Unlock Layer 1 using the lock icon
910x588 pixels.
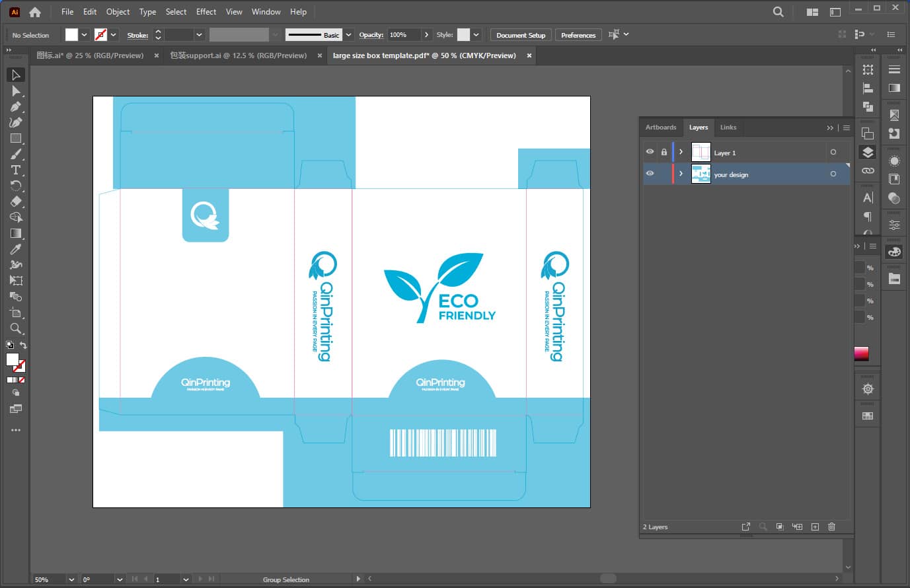(664, 152)
